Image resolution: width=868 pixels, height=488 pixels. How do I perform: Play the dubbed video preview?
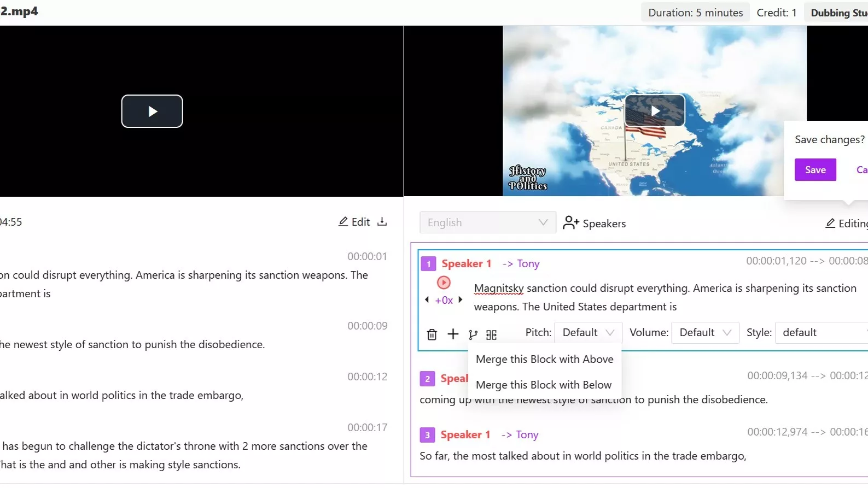[x=655, y=111]
